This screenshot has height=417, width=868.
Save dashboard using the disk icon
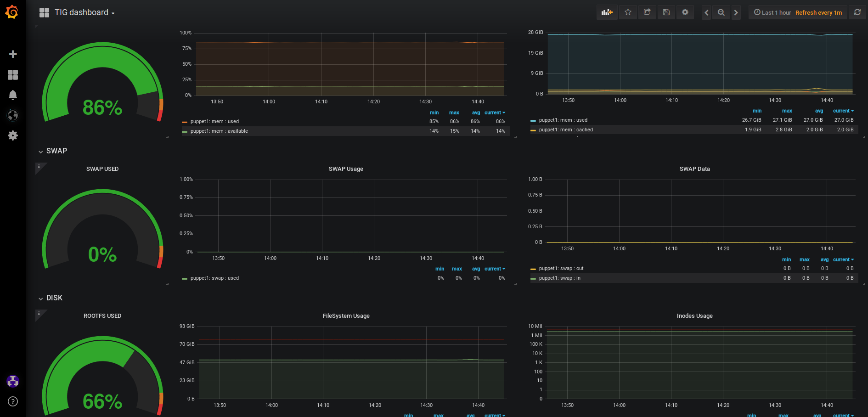click(666, 12)
